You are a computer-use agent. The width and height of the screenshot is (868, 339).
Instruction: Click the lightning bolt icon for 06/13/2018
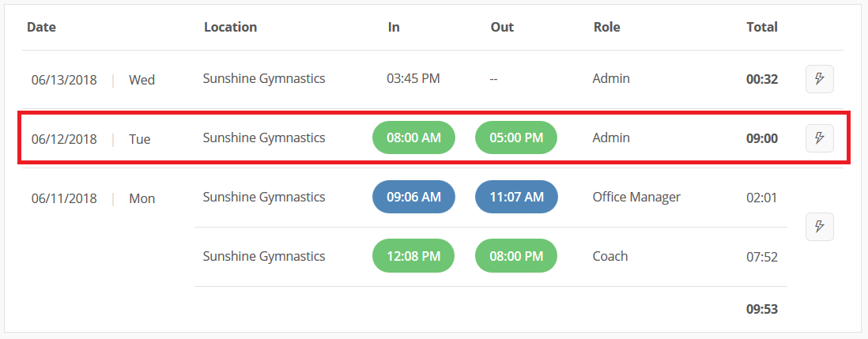819,79
